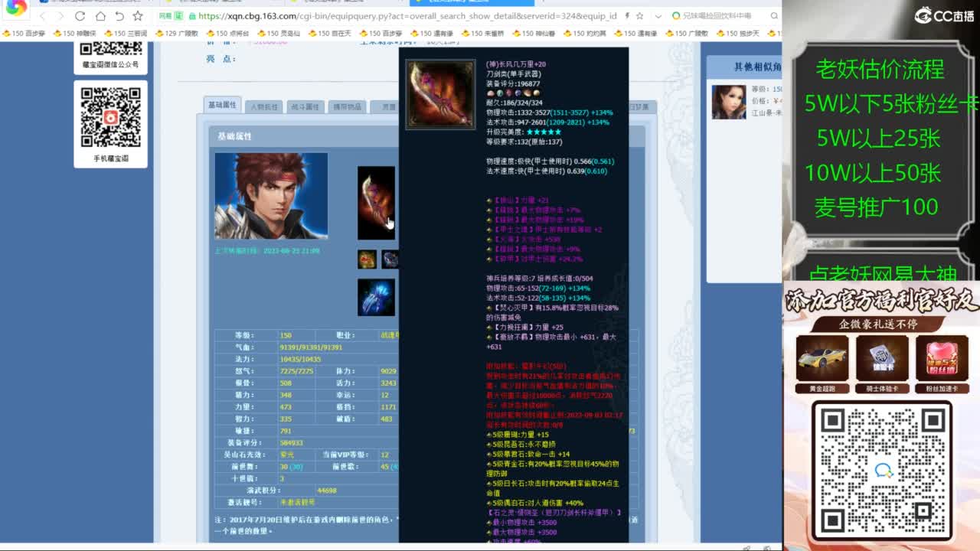Click the small yellow equipment icon under weapon
Image resolution: width=980 pixels, height=551 pixels.
[367, 259]
